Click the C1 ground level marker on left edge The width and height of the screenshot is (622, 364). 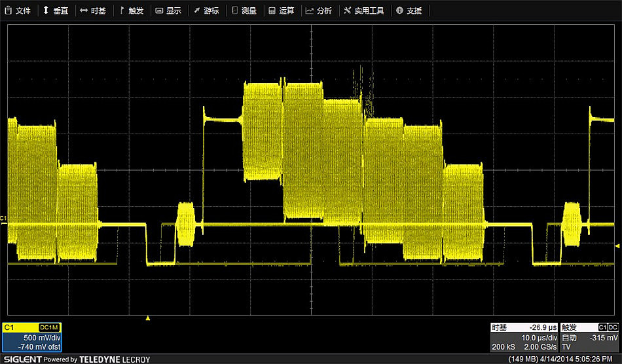3,219
